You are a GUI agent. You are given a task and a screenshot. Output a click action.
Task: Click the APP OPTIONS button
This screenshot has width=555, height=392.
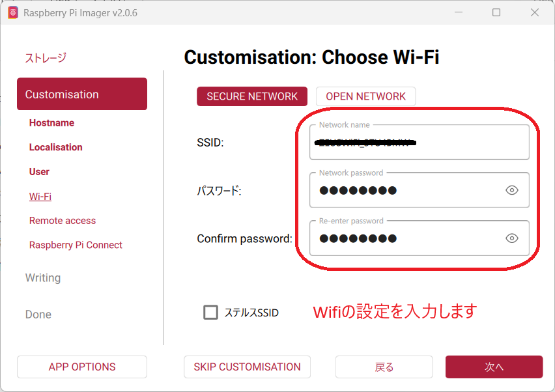(82, 367)
